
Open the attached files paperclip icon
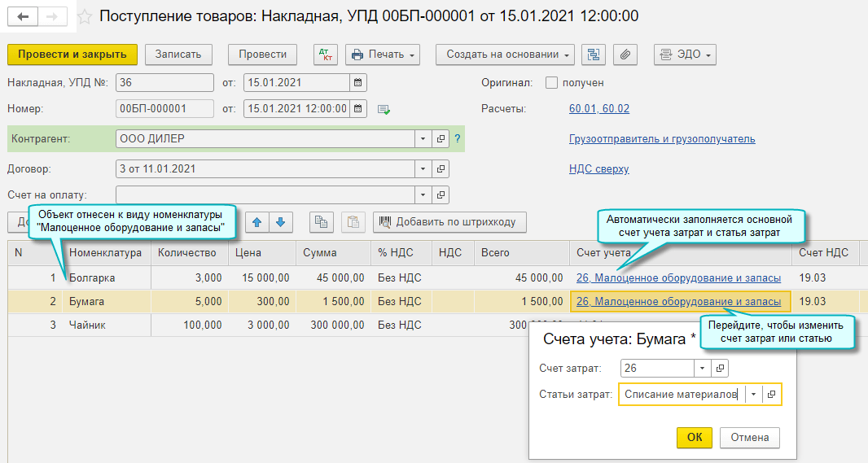[625, 55]
